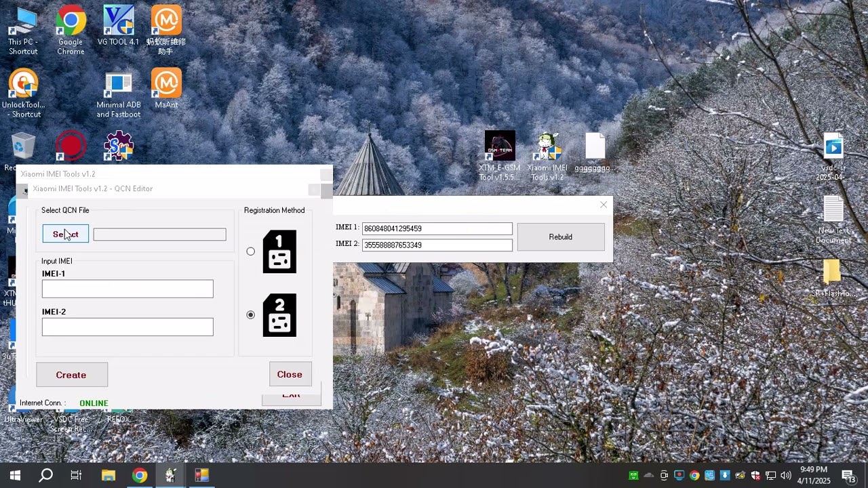Open New Text Document desktop icon
Screen dimensions: 868x488
[x=833, y=220]
